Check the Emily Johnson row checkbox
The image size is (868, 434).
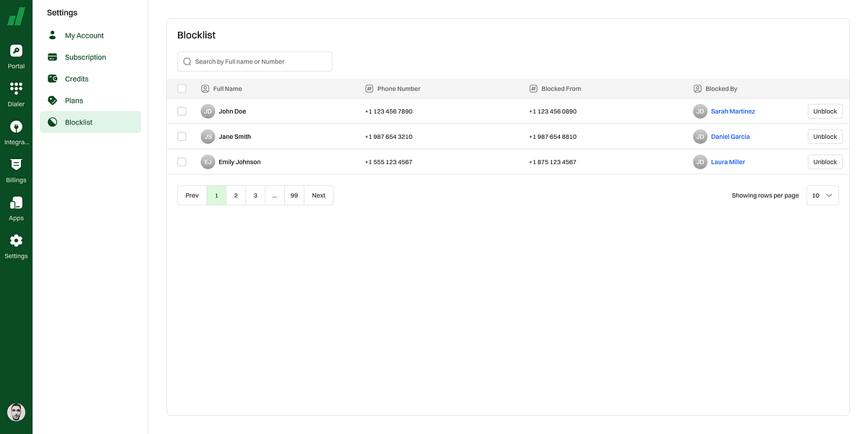(x=182, y=162)
